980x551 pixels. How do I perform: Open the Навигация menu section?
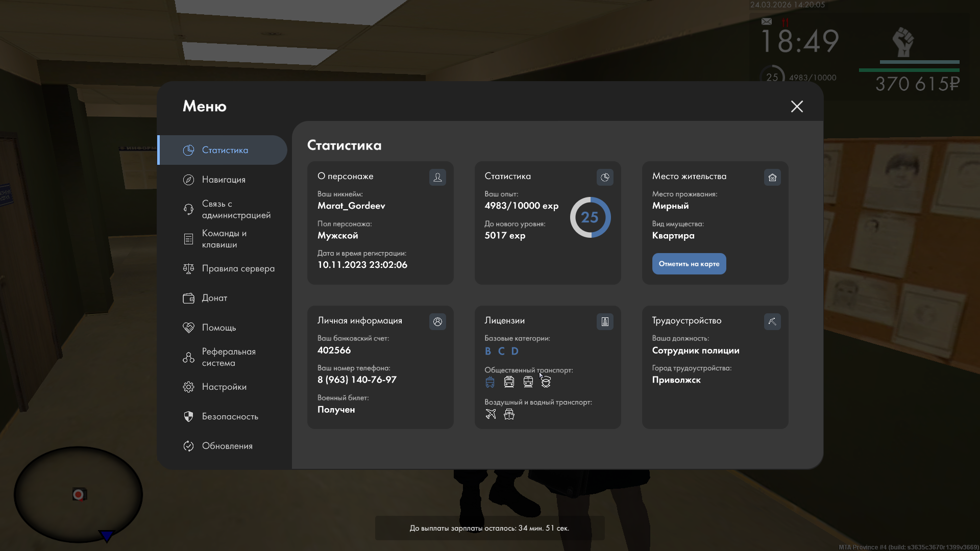(x=223, y=180)
